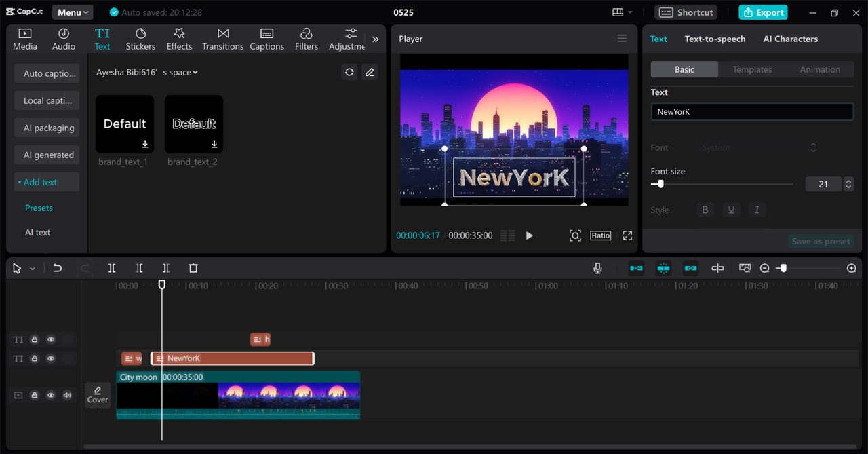
Task: Open the Ratio selector in Player
Action: tap(600, 235)
